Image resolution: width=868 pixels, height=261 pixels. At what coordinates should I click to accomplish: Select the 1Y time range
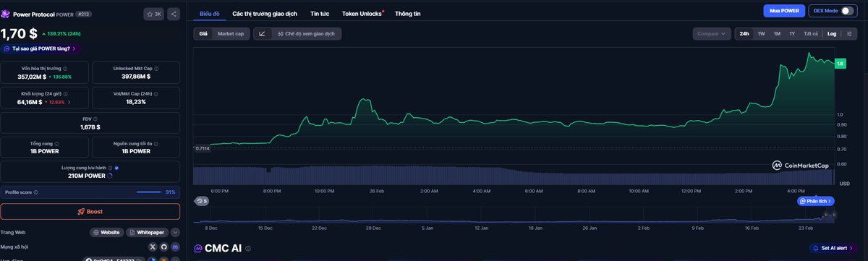click(x=792, y=34)
